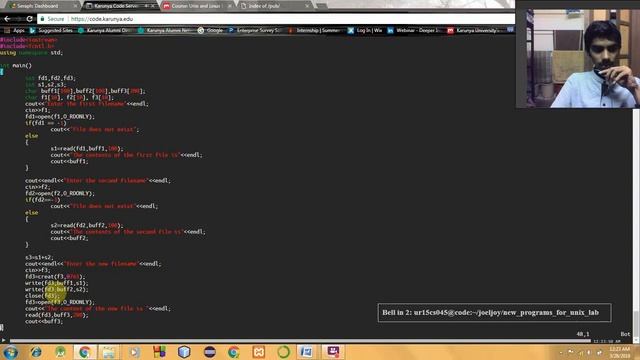This screenshot has height=360, width=640.
Task: Open the screen recorder taskbar icon
Action: pos(333,352)
